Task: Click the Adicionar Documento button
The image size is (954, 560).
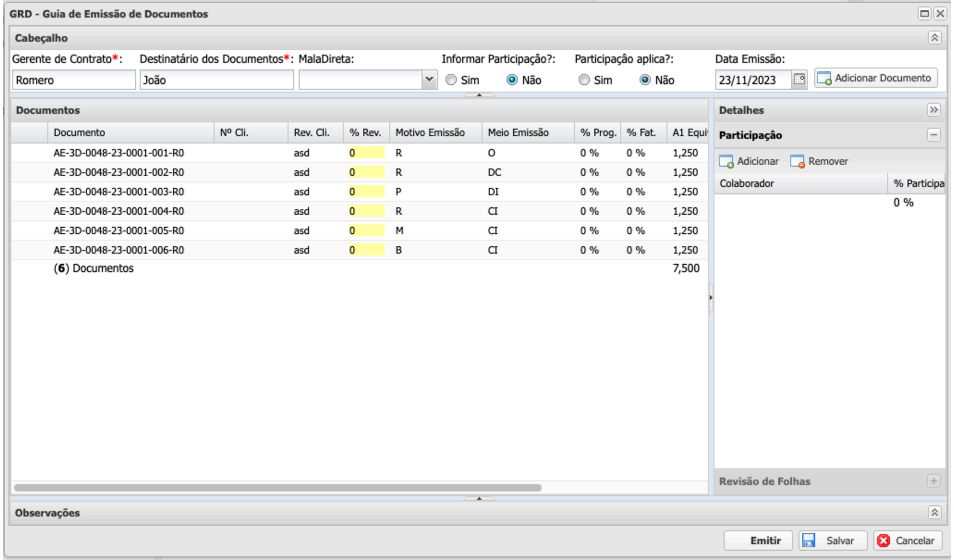Action: [875, 78]
